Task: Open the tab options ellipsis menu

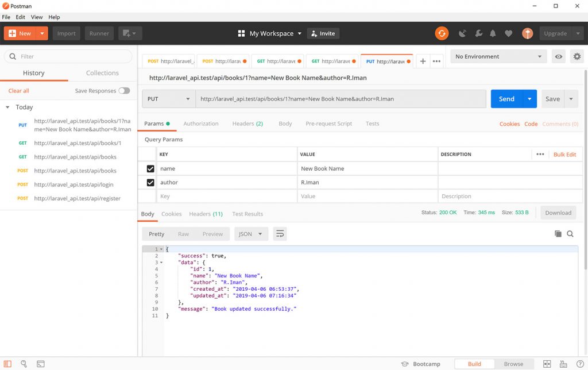Action: pos(436,61)
